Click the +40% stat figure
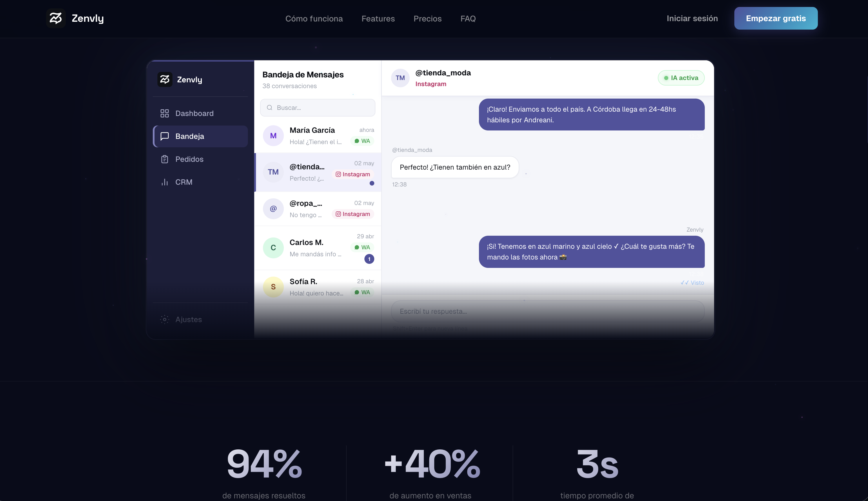The width and height of the screenshot is (868, 501). (432, 464)
